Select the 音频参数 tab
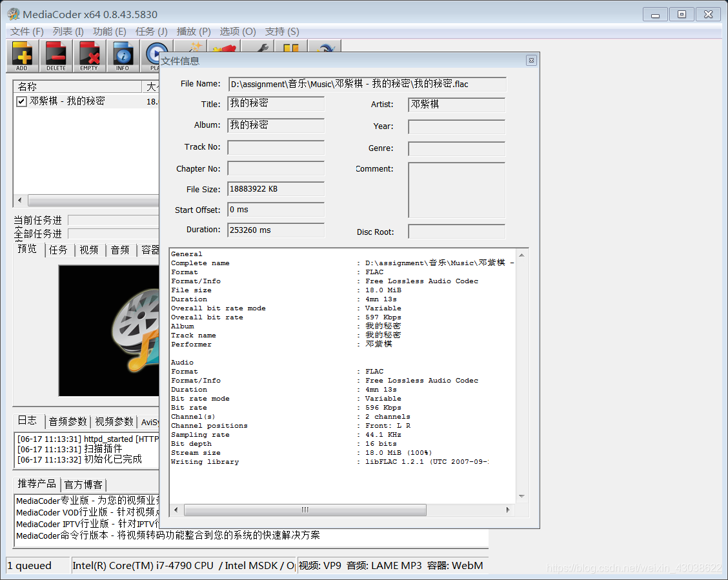Image resolution: width=728 pixels, height=580 pixels. click(x=68, y=422)
